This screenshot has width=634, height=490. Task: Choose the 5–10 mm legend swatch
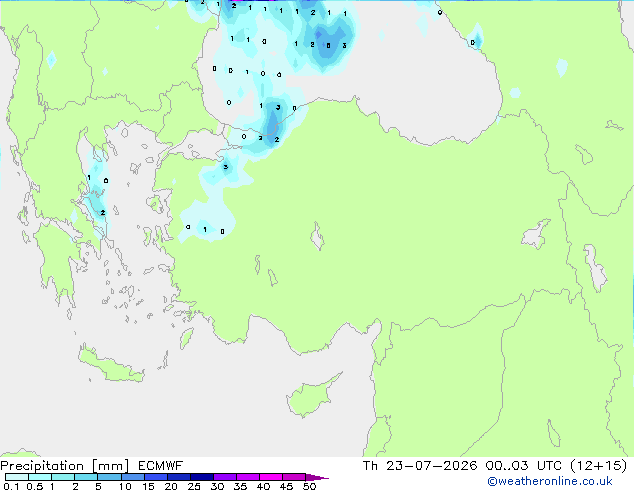109,477
